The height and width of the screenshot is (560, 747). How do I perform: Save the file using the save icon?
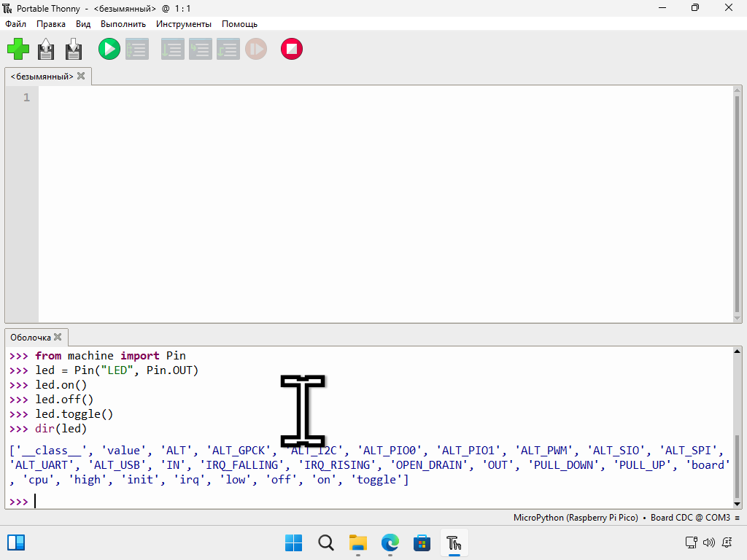point(74,49)
